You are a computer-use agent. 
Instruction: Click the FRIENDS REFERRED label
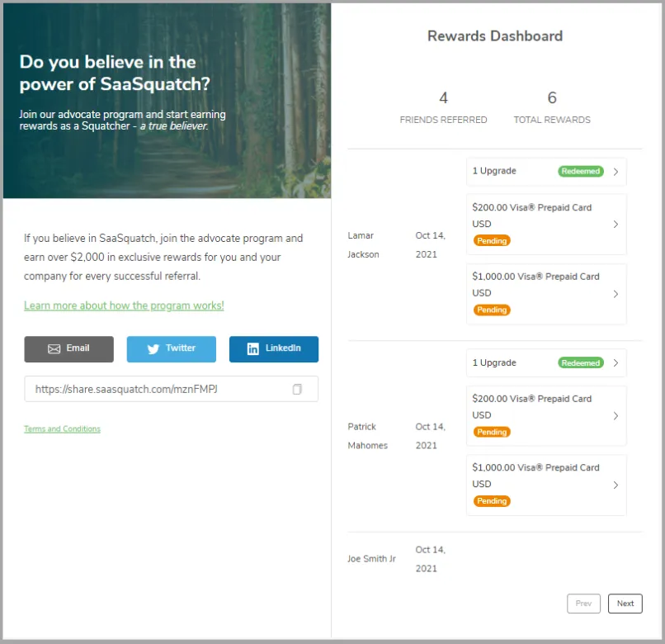click(443, 120)
